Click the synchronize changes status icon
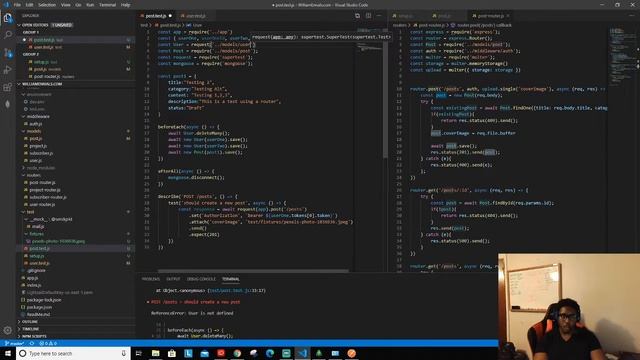640x360 pixels. (32, 343)
